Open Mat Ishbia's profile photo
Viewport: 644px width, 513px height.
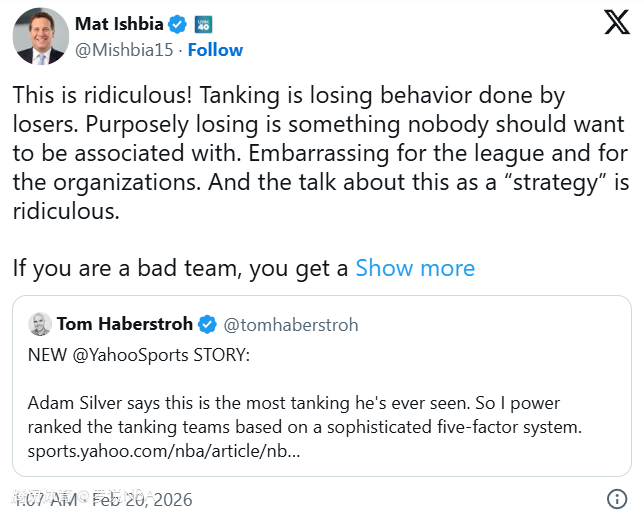(x=40, y=36)
